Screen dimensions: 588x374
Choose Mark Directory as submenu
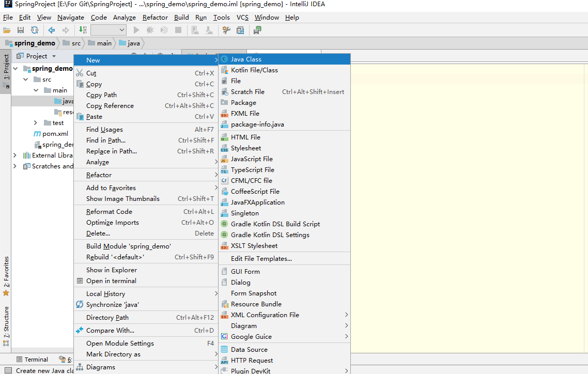[146, 354]
